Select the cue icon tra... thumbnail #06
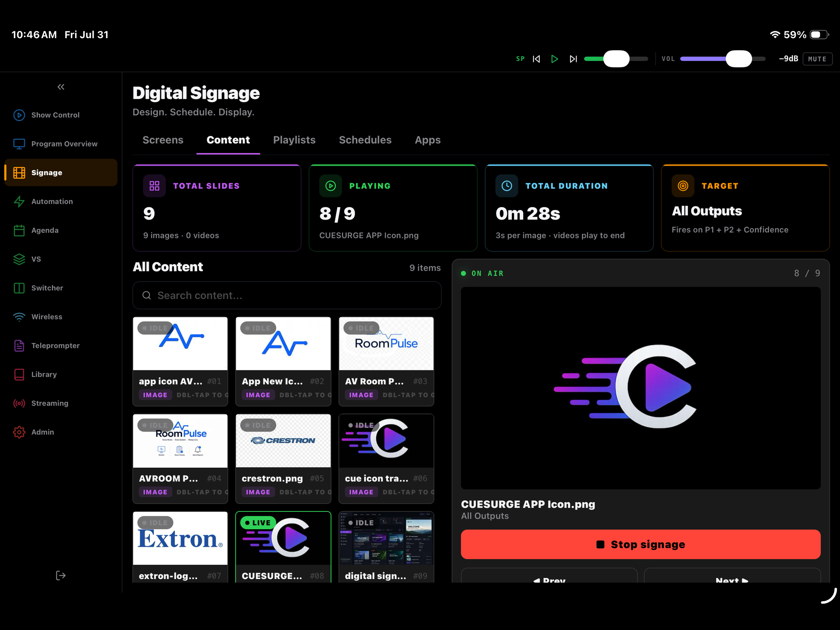Image resolution: width=840 pixels, height=630 pixels. (x=387, y=441)
